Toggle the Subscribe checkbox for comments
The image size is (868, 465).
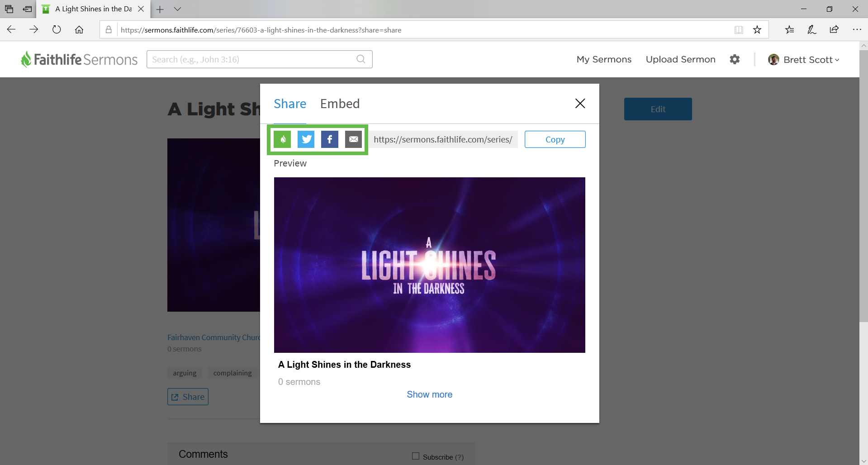pyautogui.click(x=416, y=456)
